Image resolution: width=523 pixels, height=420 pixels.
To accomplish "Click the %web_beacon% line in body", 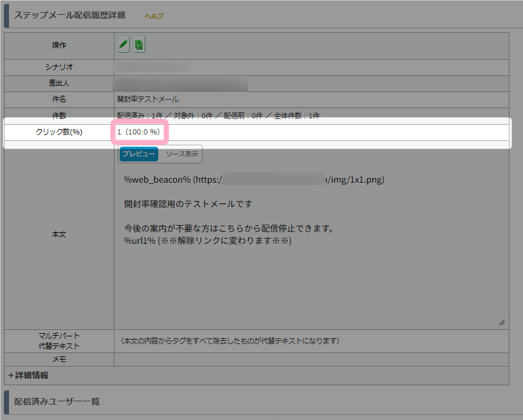I will 254,180.
